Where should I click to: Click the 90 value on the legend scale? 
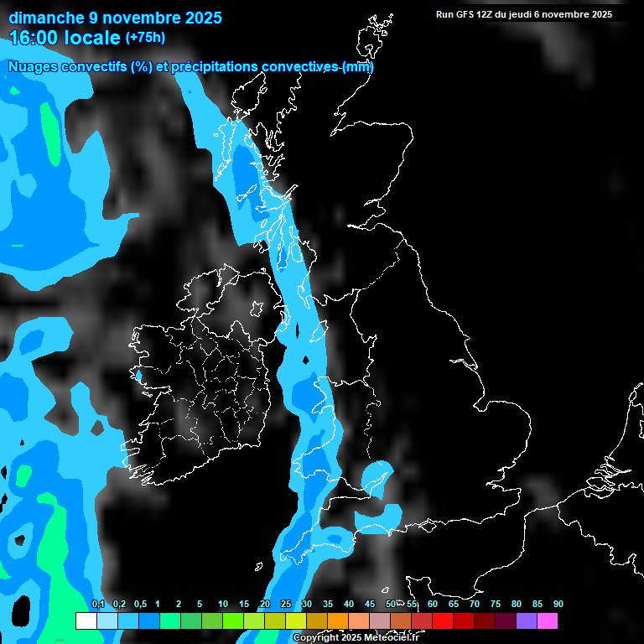pos(558,605)
